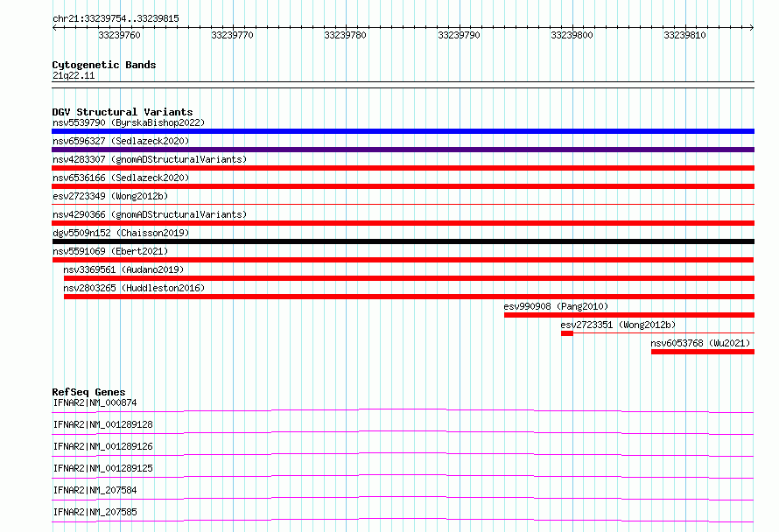Click ruler position 33239800
This screenshot has height=532, width=779.
click(572, 35)
